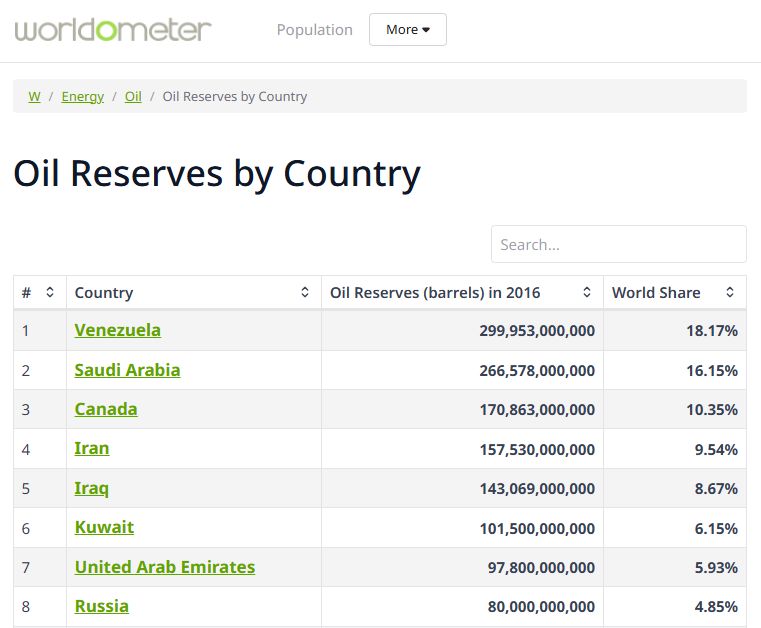Navigate to Energy breadcrumb

(x=82, y=97)
